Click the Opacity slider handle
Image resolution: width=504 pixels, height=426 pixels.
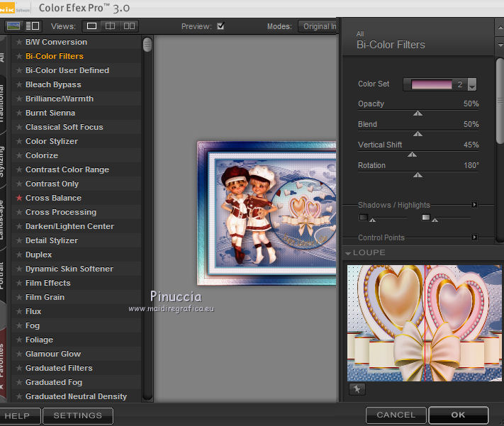[418, 113]
